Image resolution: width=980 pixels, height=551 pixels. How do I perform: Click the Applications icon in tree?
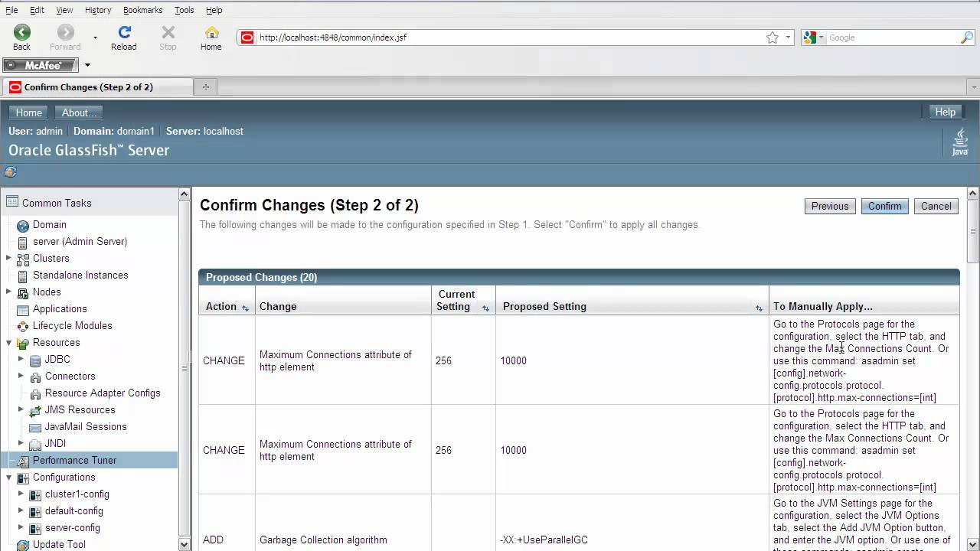pyautogui.click(x=23, y=309)
